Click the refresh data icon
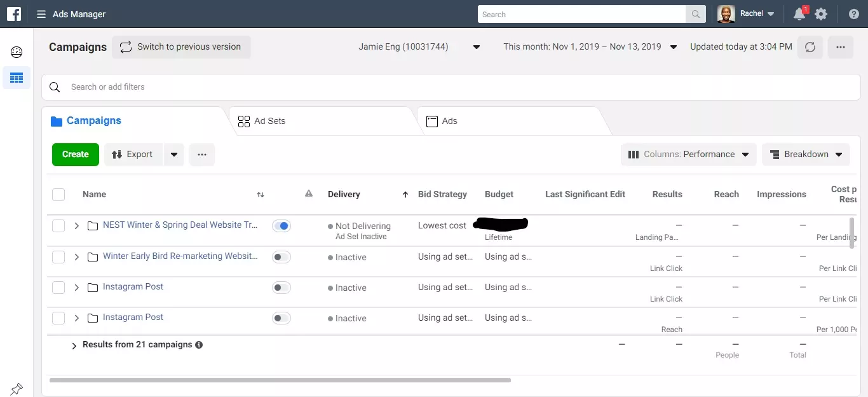This screenshot has height=397, width=868. click(810, 47)
